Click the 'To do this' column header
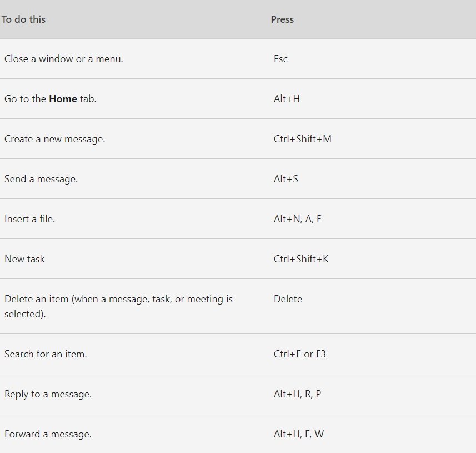Image resolution: width=476 pixels, height=453 pixels. coord(23,19)
